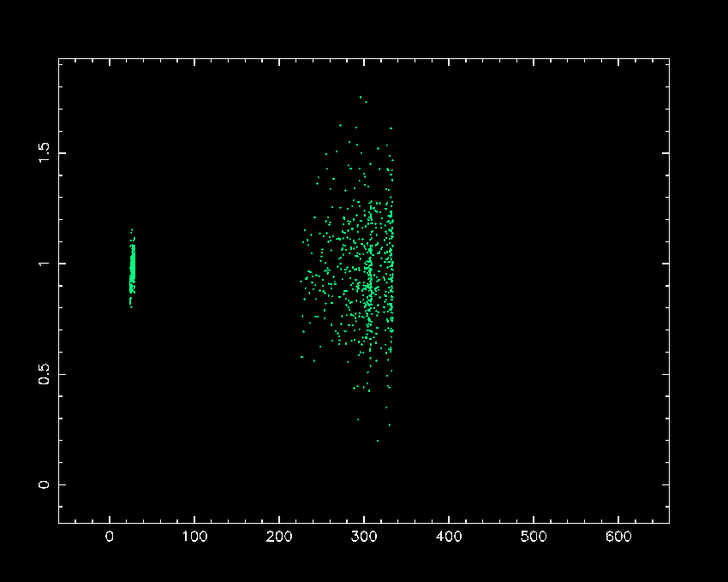
Task: Click the x-axis label 400
Action: [449, 537]
